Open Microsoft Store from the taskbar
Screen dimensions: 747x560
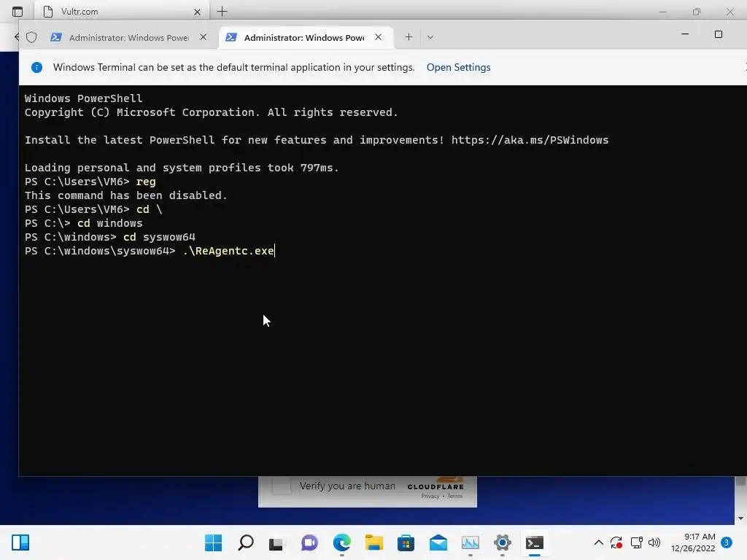(406, 542)
